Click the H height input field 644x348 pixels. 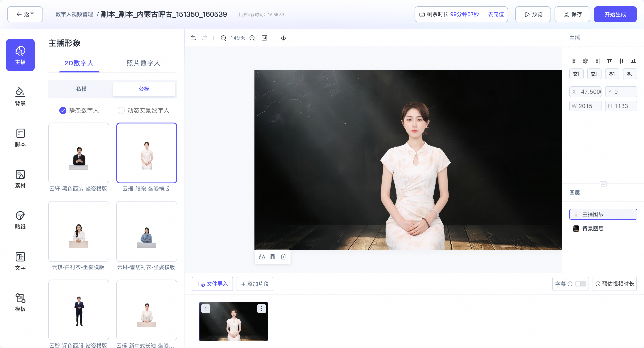point(621,106)
